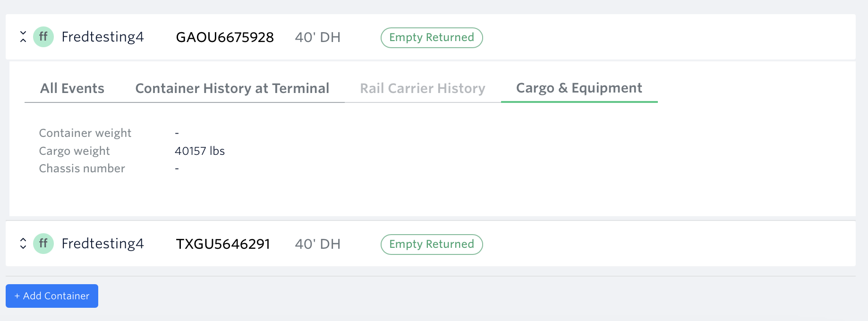Click the 40157 lbs cargo weight value
The height and width of the screenshot is (321, 868).
200,151
